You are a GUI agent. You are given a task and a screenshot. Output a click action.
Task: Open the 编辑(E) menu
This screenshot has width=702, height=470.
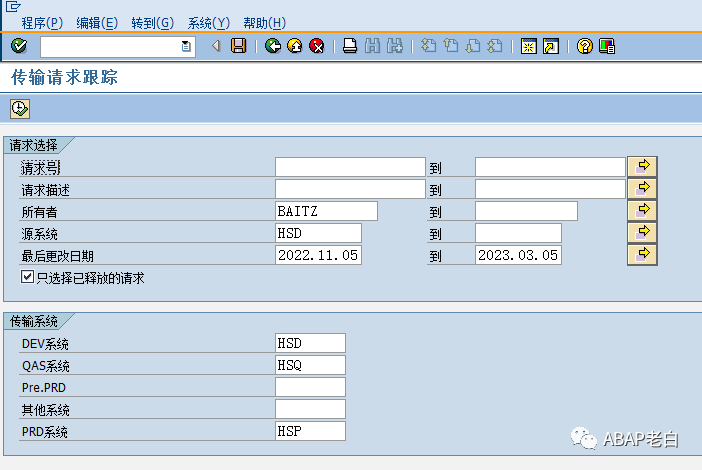(x=97, y=23)
